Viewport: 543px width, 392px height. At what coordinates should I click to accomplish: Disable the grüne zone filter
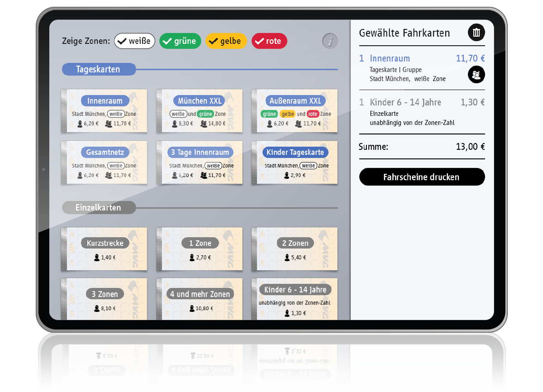[180, 41]
